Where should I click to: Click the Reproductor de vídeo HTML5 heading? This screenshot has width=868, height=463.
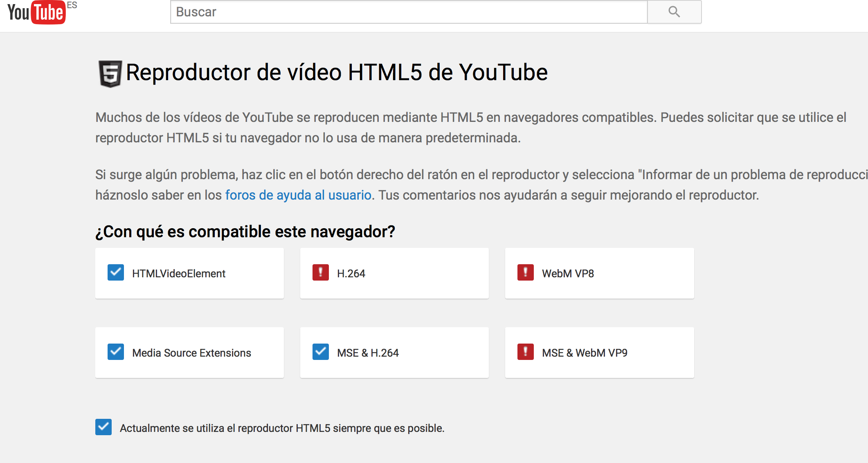pyautogui.click(x=336, y=73)
